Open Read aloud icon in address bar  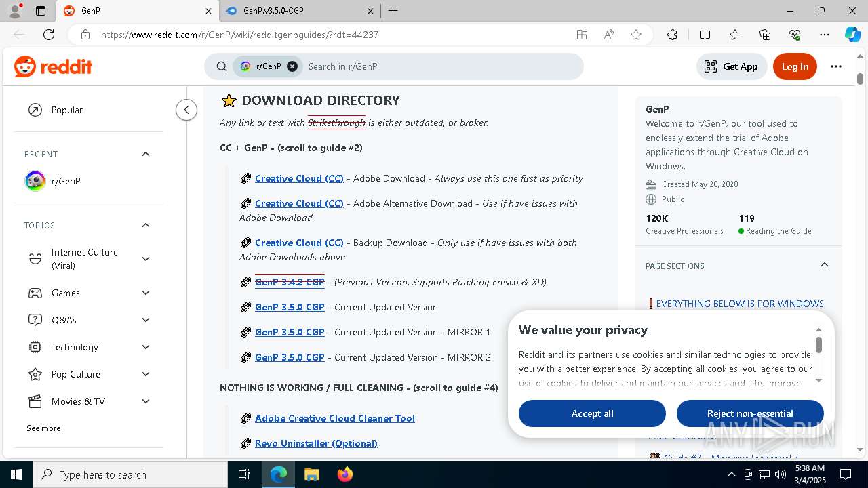(x=609, y=35)
